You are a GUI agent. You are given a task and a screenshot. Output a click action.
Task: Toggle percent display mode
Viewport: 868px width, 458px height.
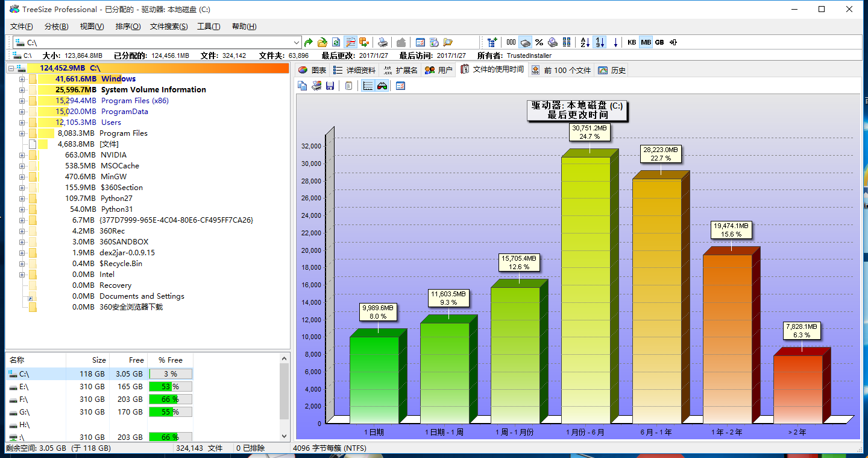click(x=539, y=42)
